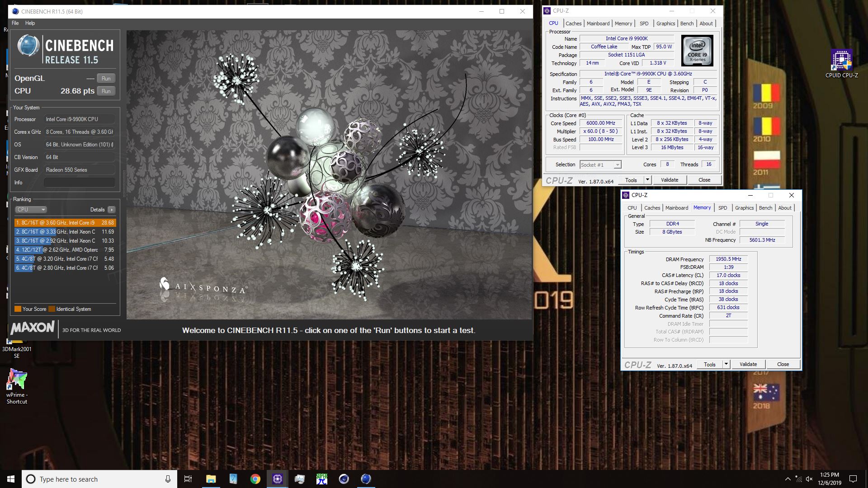Image resolution: width=868 pixels, height=488 pixels.
Task: Click the Windows taskbar search box
Action: click(99, 479)
